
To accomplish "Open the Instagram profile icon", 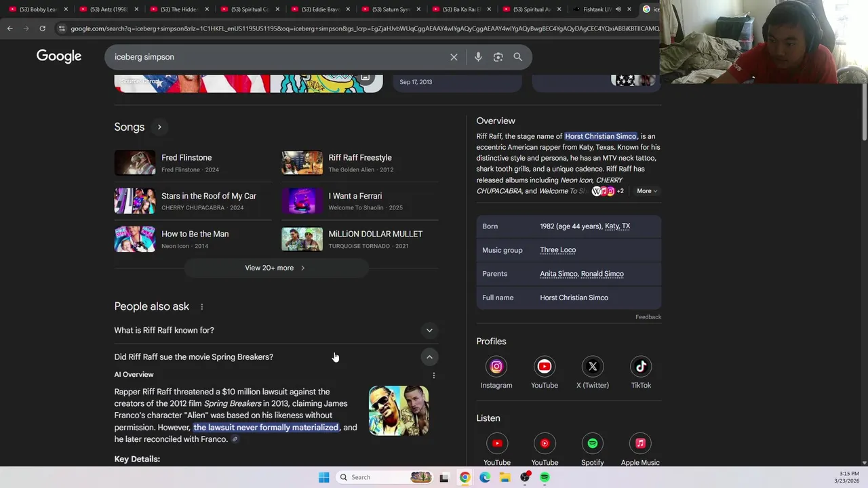I will (496, 367).
